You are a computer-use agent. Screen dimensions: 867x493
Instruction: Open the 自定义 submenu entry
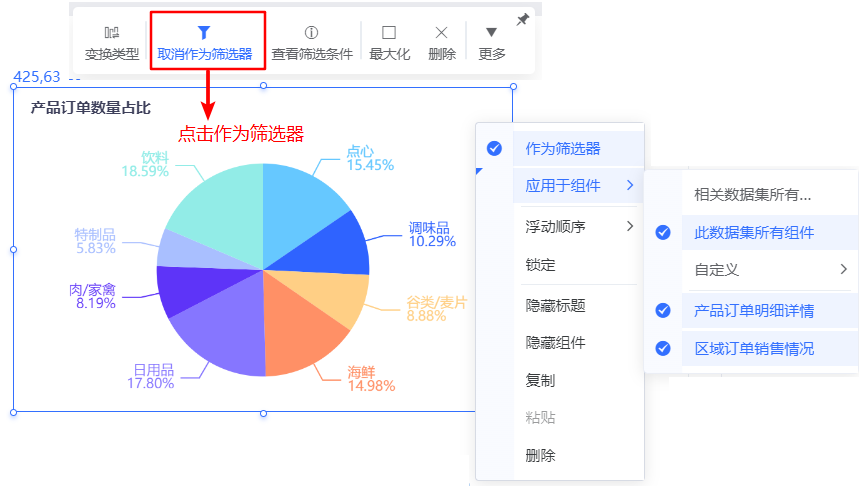[x=770, y=270]
